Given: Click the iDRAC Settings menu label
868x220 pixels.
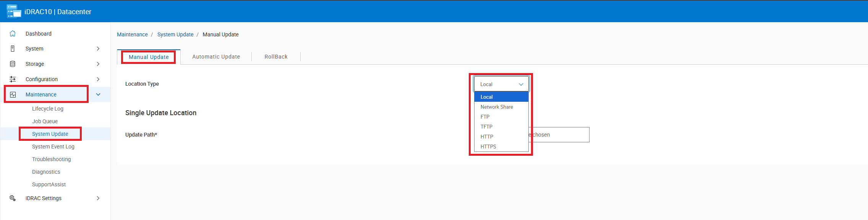Looking at the screenshot, I should coord(44,198).
